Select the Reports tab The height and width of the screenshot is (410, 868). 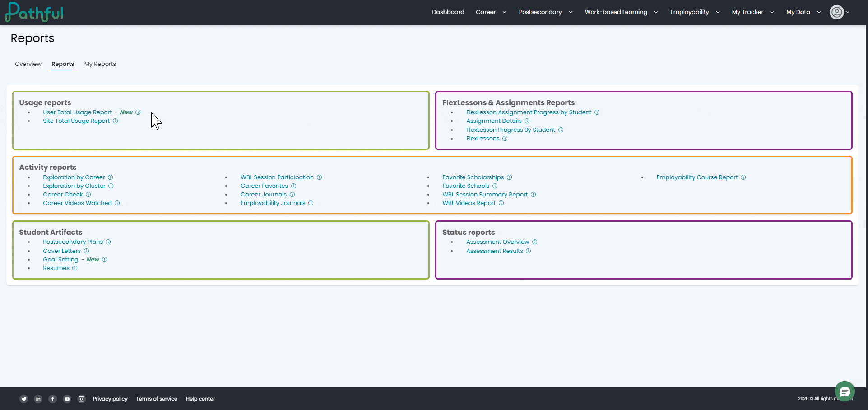click(x=63, y=64)
